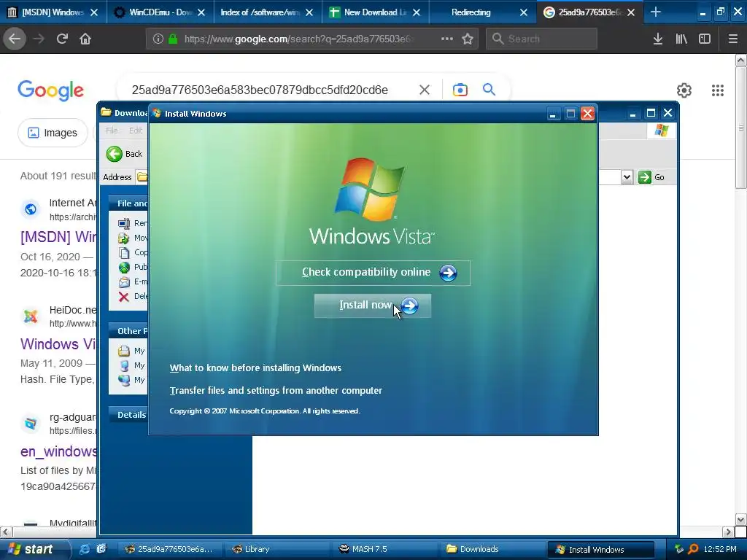Open page actions three-dot menu
The image size is (747, 560).
click(447, 39)
